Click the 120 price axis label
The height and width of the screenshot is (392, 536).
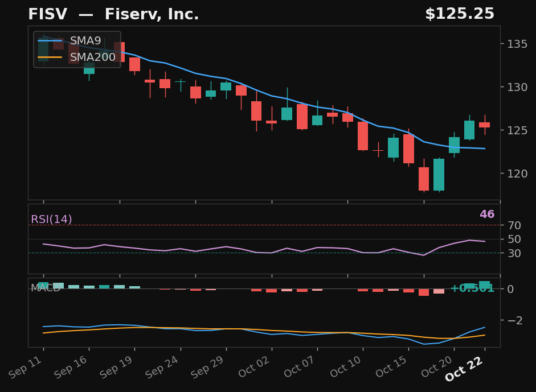click(517, 174)
